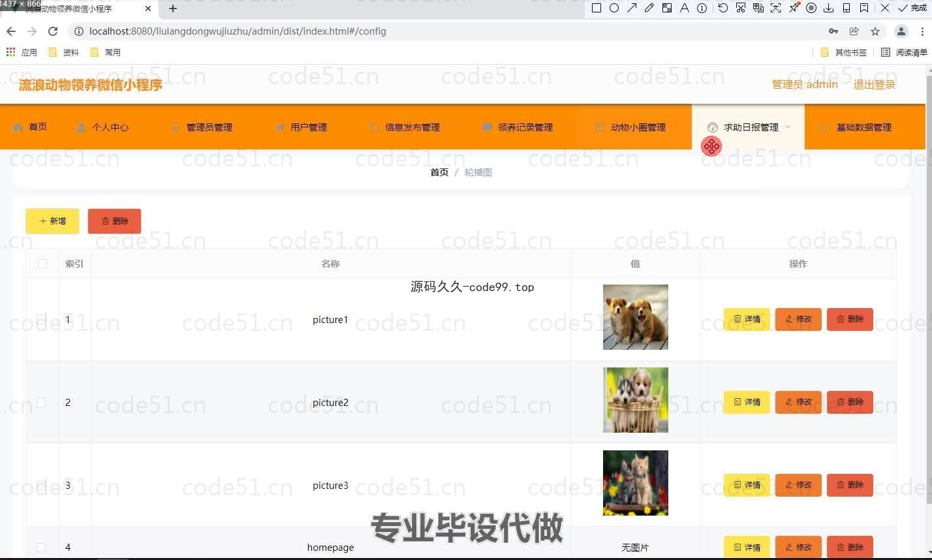Send the screenshot to phone
The width and height of the screenshot is (932, 560).
click(847, 8)
